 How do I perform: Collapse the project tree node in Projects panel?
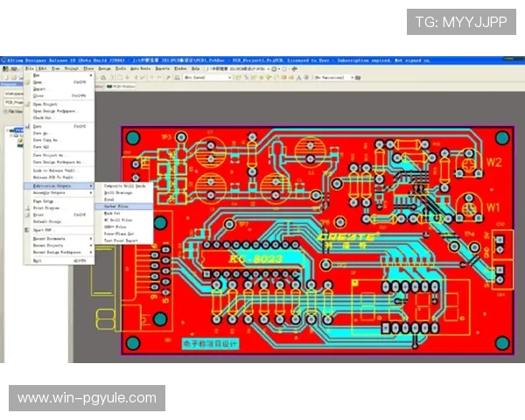pyautogui.click(x=8, y=129)
